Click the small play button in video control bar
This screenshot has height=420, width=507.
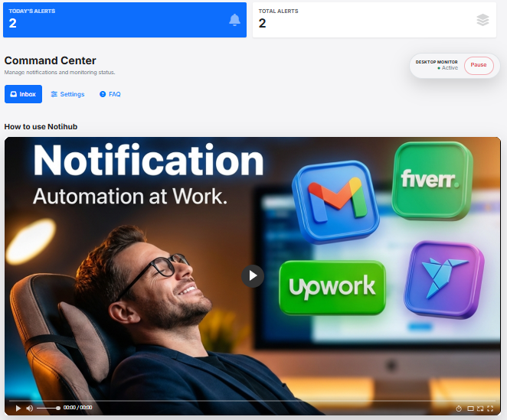[18, 409]
